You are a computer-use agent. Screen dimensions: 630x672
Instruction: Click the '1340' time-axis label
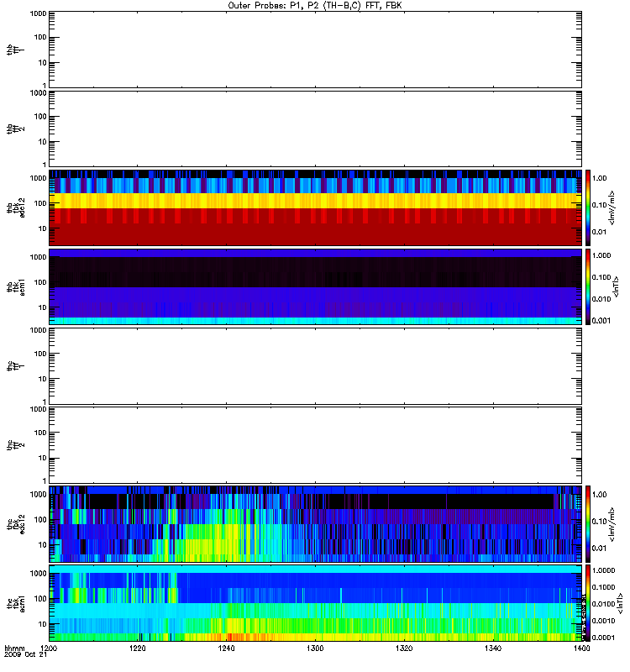click(493, 648)
